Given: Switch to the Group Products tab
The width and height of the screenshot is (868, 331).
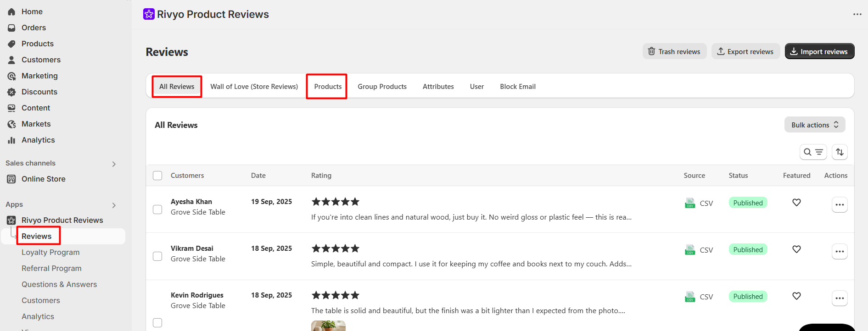Looking at the screenshot, I should coord(382,87).
